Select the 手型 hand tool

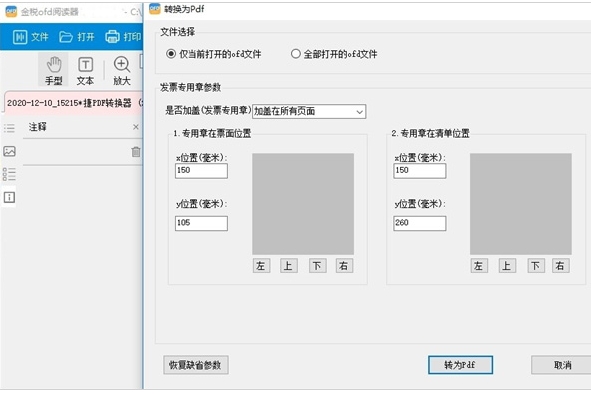[54, 71]
